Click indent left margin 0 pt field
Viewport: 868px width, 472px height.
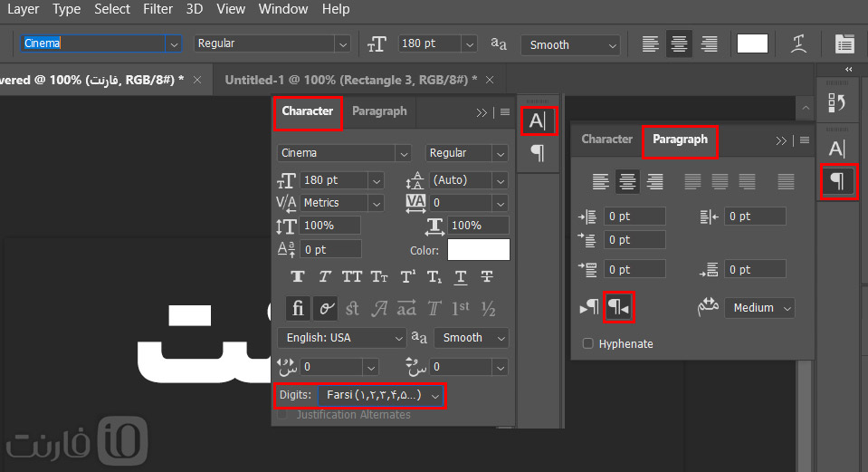point(634,217)
